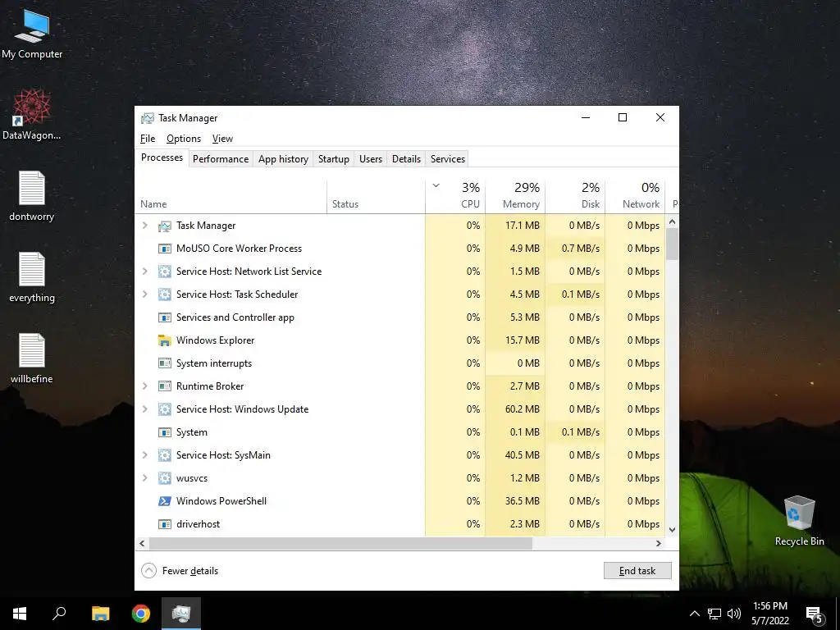Expand Service Host: Windows Update
Viewport: 840px width, 630px height.
(144, 409)
